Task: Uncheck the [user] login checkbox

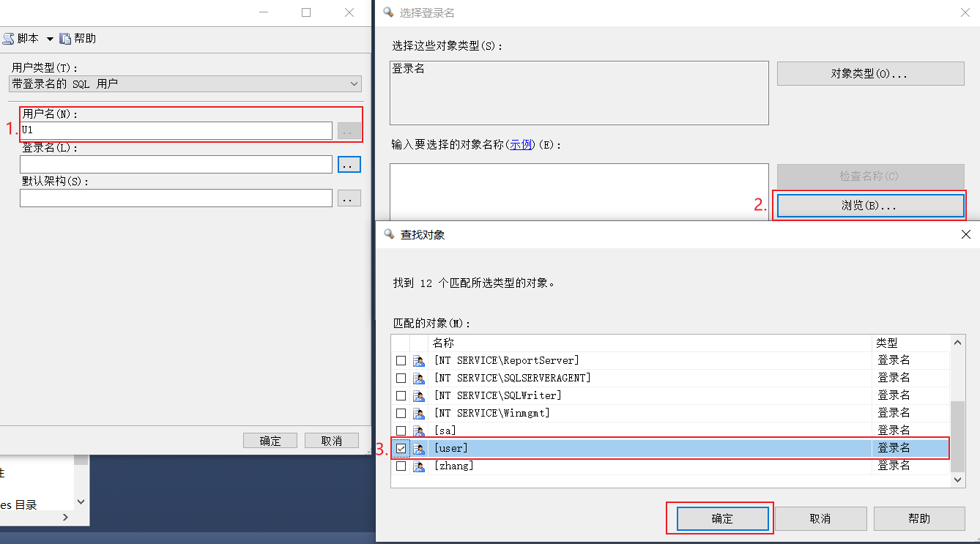Action: point(401,449)
